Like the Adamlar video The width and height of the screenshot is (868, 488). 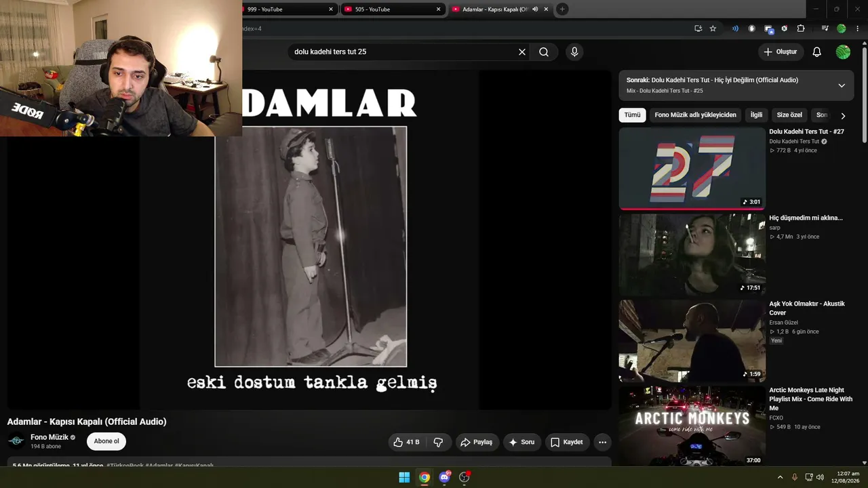click(x=406, y=442)
